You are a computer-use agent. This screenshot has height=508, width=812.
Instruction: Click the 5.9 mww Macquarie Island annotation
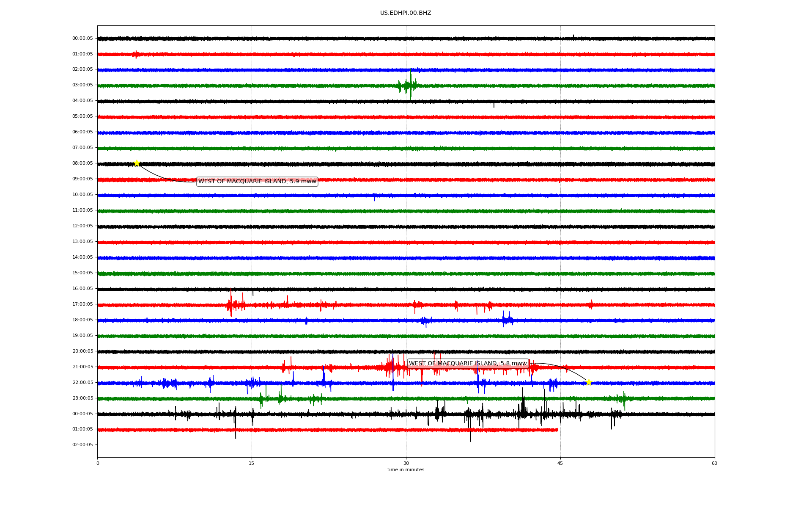pos(257,182)
